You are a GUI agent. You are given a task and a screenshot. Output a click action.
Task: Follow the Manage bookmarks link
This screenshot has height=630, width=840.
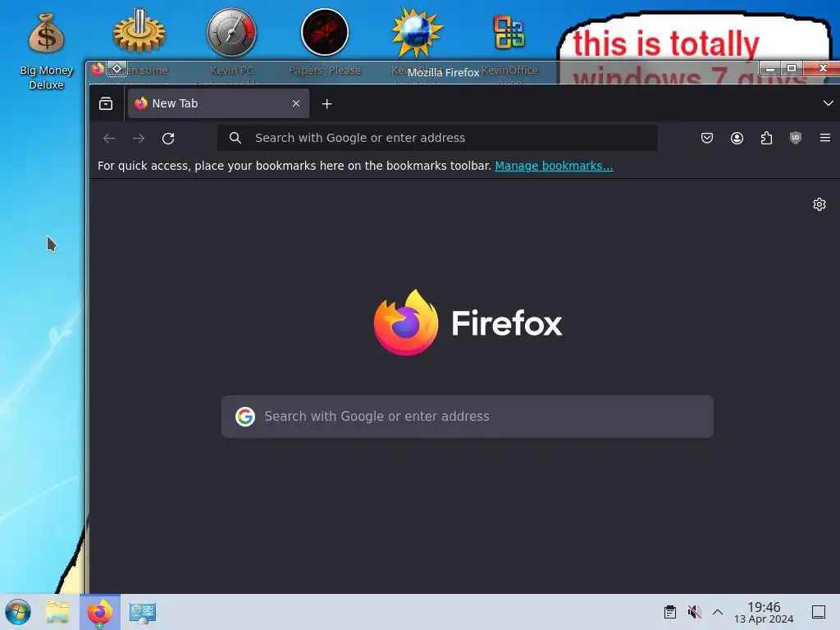(554, 166)
